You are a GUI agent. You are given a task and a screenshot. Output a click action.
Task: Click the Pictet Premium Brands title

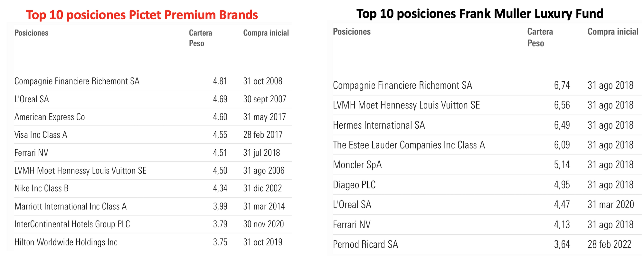[142, 15]
